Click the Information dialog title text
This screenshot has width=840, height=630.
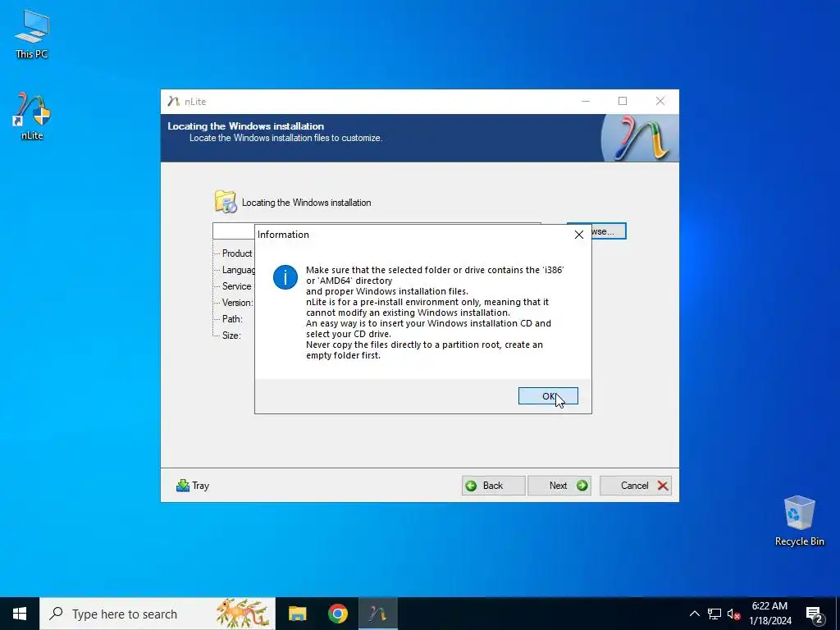point(283,235)
